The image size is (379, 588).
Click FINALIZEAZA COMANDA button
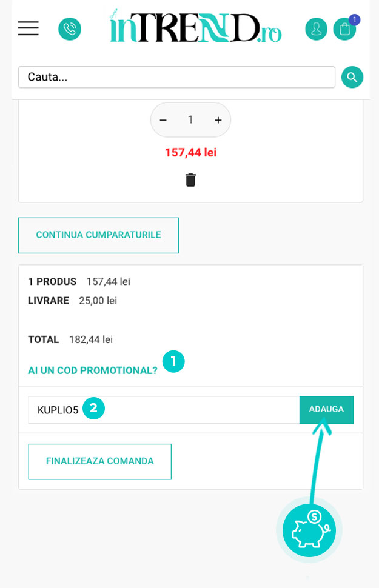click(x=100, y=461)
